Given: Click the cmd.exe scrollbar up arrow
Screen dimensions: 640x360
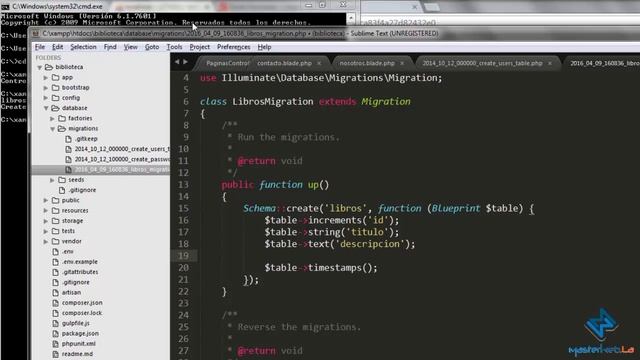Looking at the screenshot, I should coord(351,18).
